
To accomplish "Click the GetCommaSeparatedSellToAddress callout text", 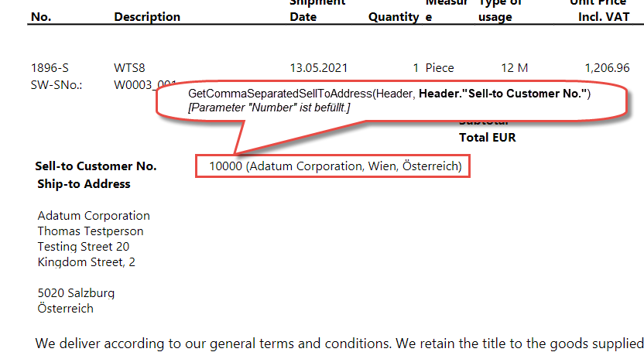I will [x=389, y=94].
